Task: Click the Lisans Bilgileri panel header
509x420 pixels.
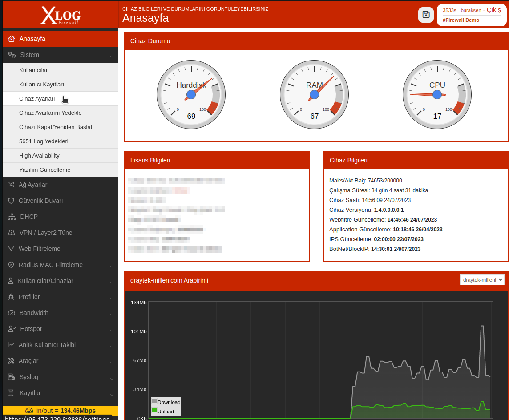Action: coord(217,160)
